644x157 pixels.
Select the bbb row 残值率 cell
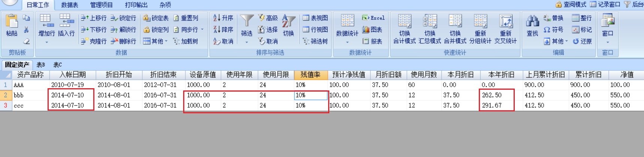(x=311, y=95)
